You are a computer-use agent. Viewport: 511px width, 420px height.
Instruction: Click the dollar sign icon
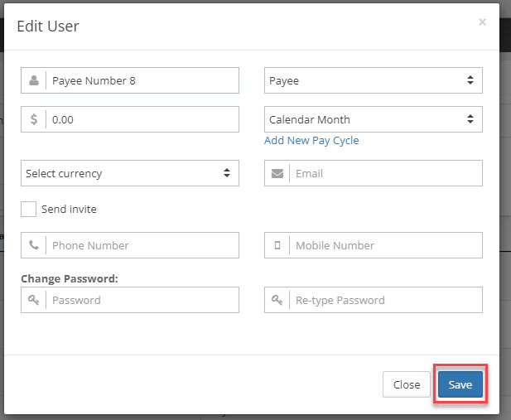(x=34, y=119)
